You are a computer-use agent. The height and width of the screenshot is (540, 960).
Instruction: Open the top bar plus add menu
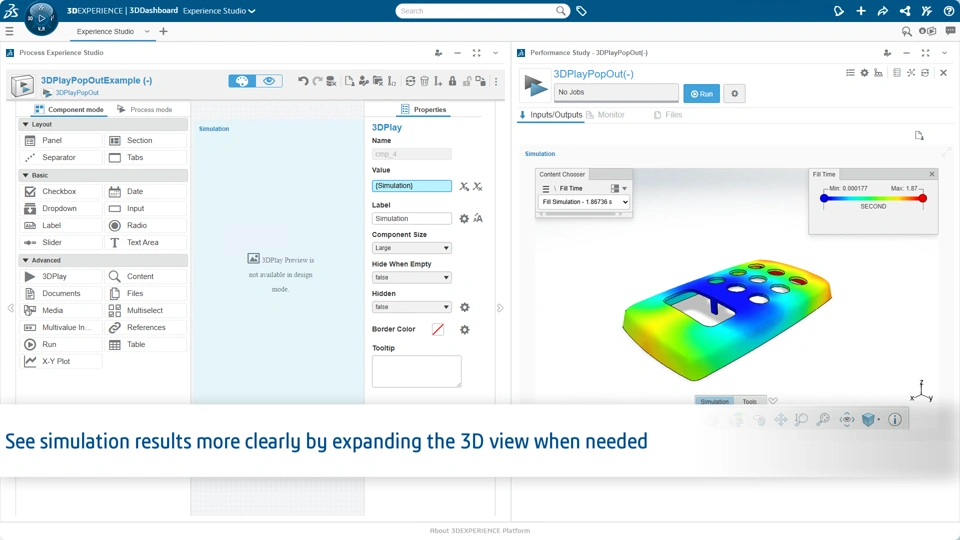click(x=861, y=11)
